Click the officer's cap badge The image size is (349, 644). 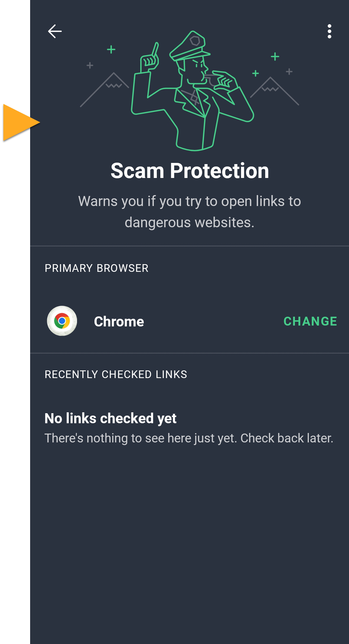click(x=195, y=40)
